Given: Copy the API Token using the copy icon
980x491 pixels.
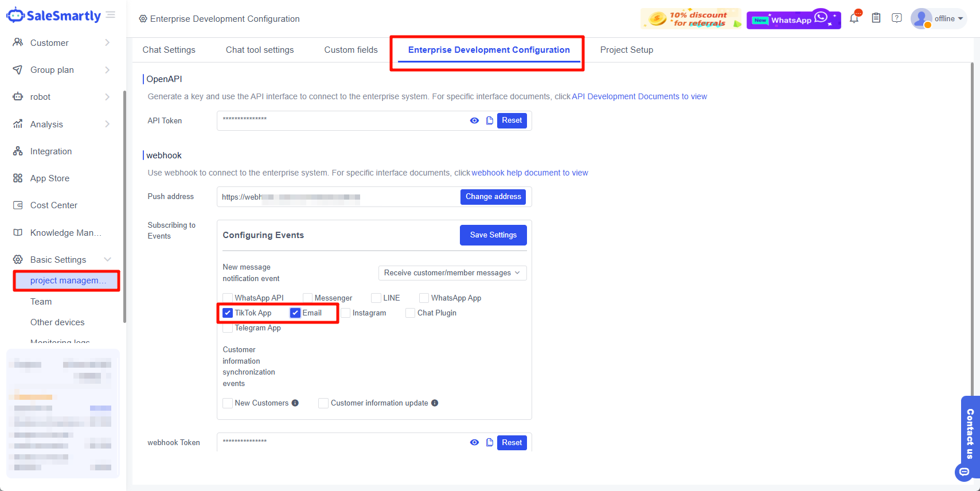Looking at the screenshot, I should pyautogui.click(x=489, y=120).
